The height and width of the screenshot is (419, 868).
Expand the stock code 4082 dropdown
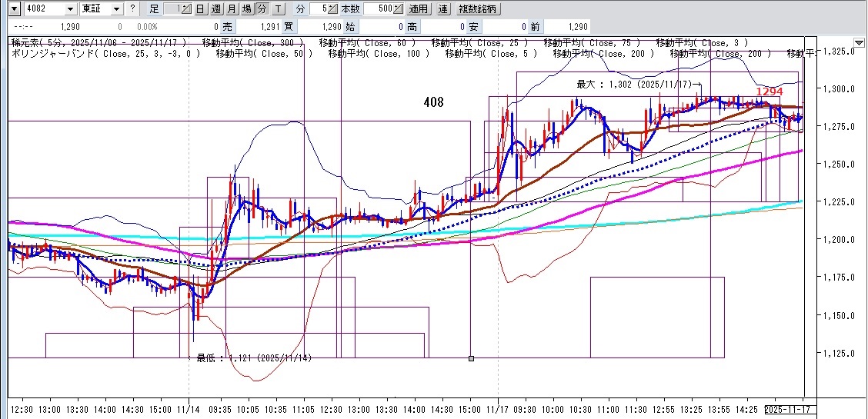click(70, 9)
